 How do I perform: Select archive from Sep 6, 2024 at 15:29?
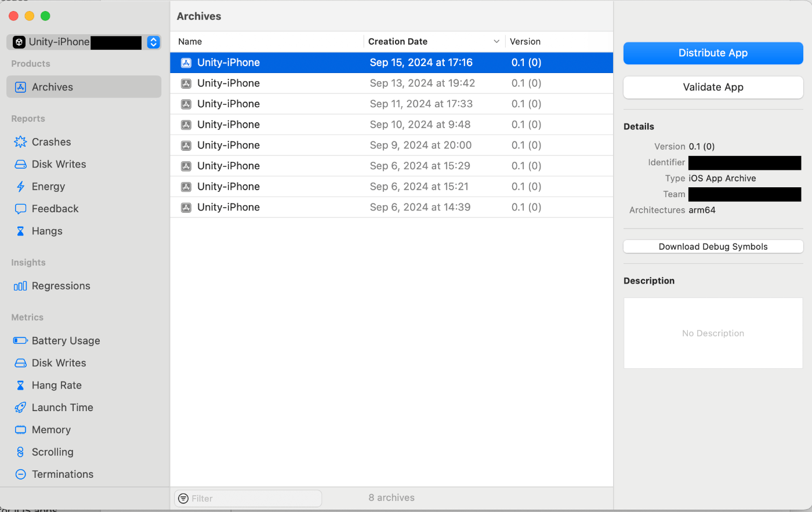pos(391,166)
